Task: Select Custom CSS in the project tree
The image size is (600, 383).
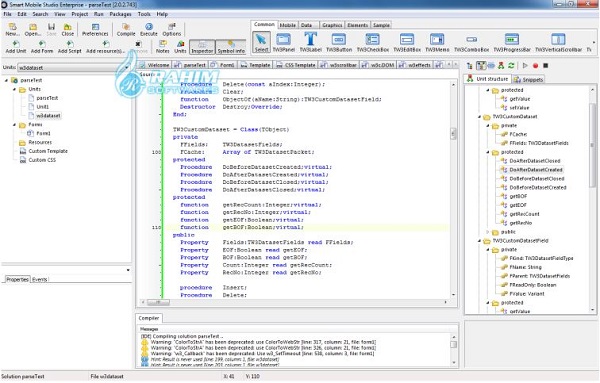Action: [42, 160]
